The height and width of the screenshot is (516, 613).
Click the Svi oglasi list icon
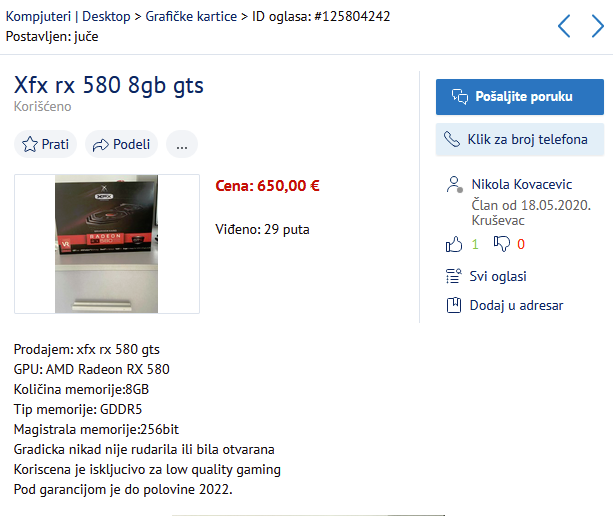[x=453, y=276]
